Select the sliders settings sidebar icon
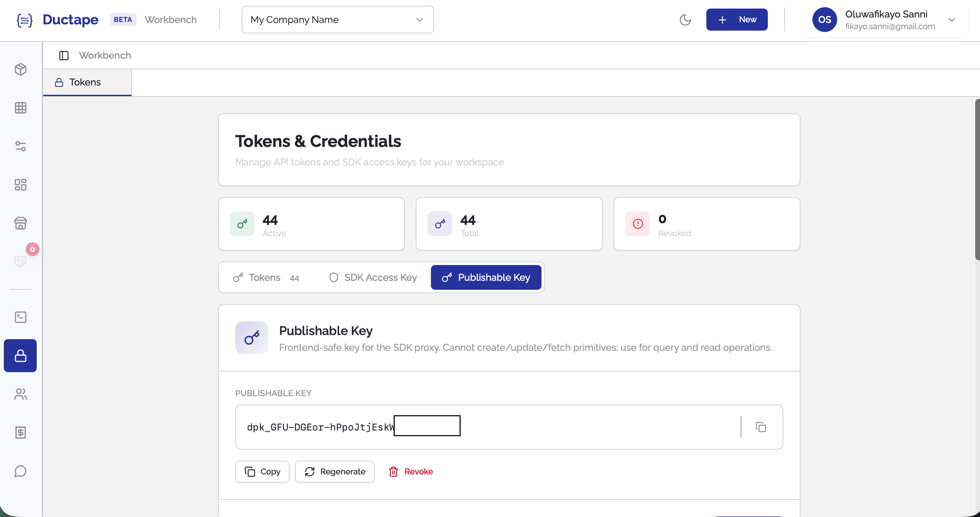Image resolution: width=980 pixels, height=517 pixels. coord(21,146)
